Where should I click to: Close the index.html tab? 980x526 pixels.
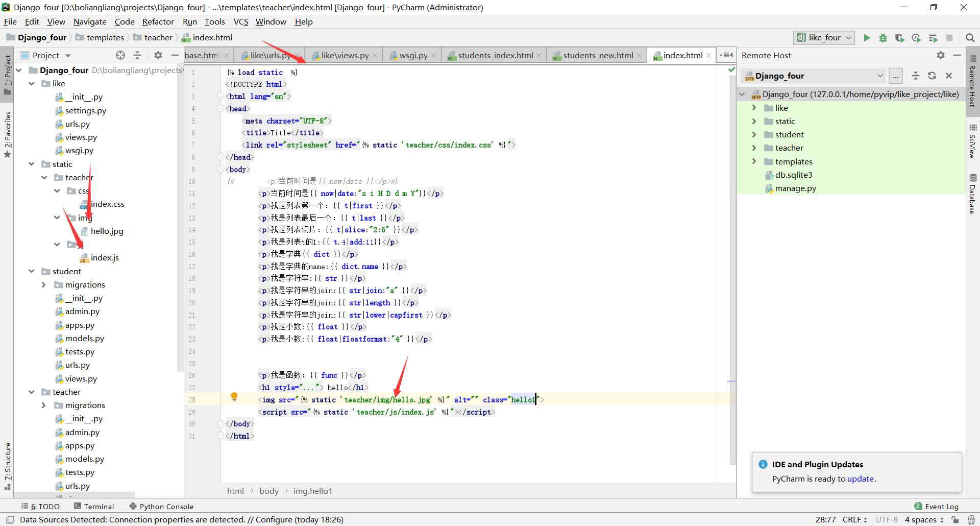(709, 56)
